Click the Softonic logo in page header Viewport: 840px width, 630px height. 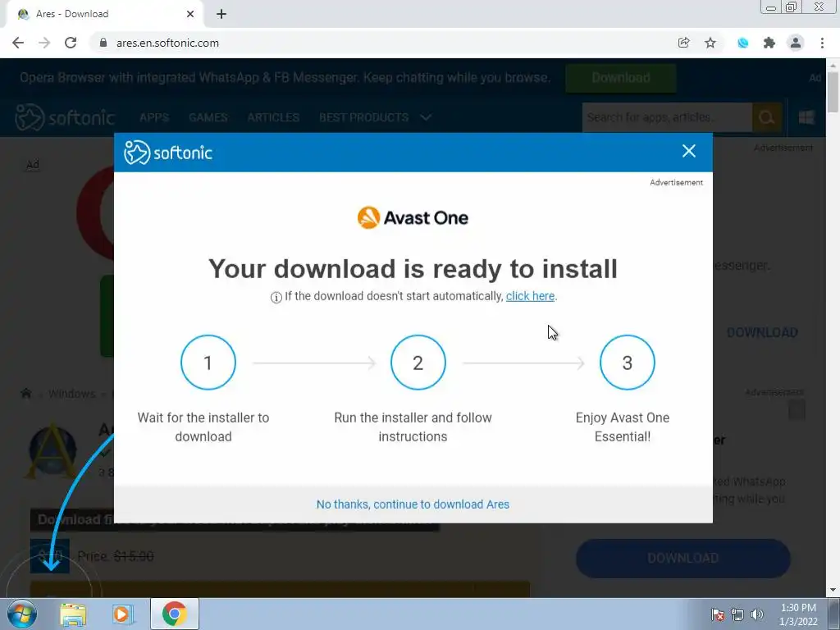[x=65, y=117]
